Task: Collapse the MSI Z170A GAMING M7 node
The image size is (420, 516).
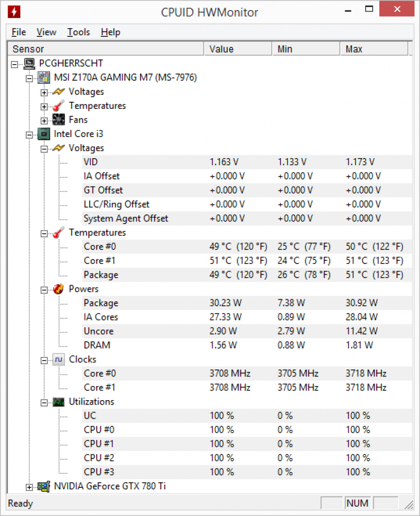Action: tap(29, 78)
